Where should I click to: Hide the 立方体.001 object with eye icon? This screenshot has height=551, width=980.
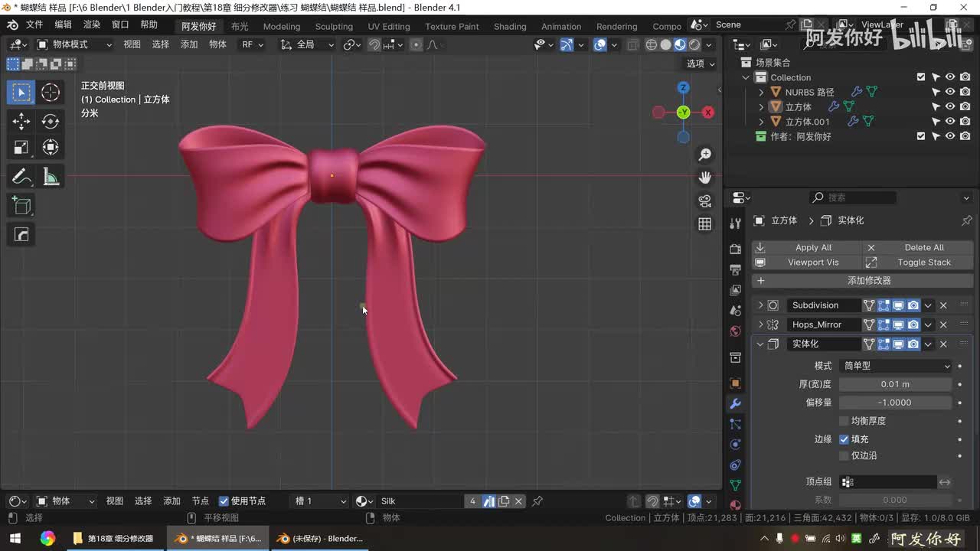click(950, 122)
